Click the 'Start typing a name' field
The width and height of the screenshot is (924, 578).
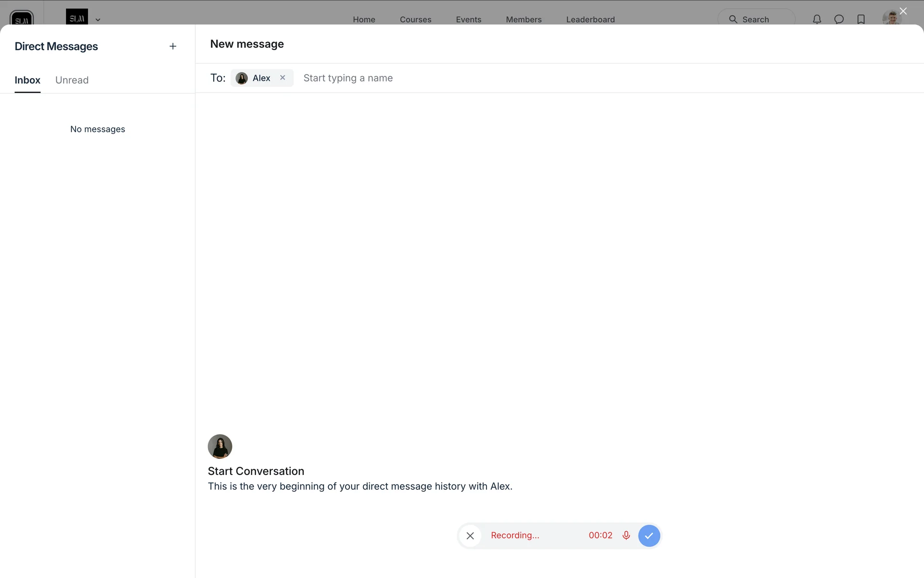click(x=348, y=78)
